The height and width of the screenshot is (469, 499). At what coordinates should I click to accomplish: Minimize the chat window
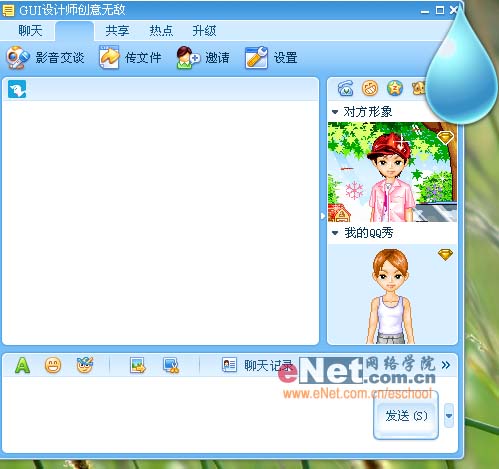click(425, 11)
